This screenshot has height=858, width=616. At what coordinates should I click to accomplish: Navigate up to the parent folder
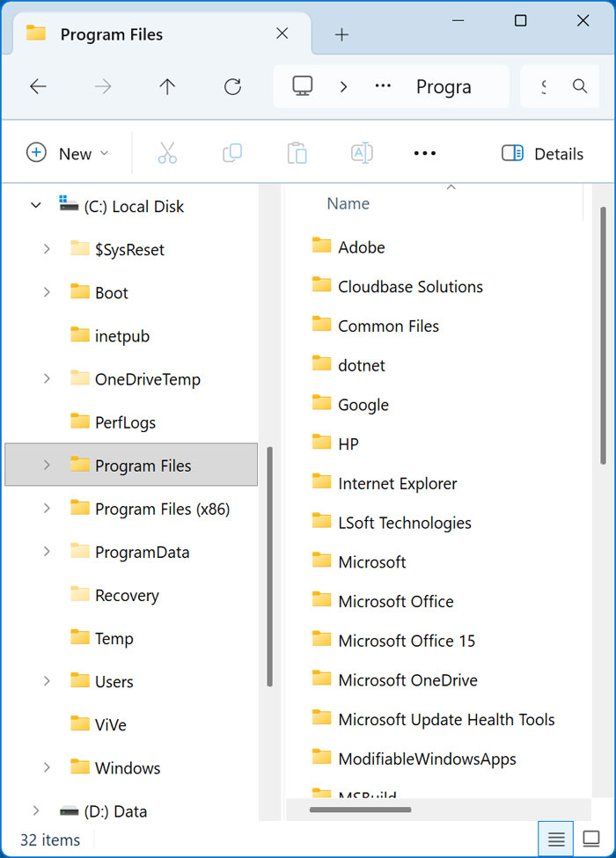[x=167, y=86]
